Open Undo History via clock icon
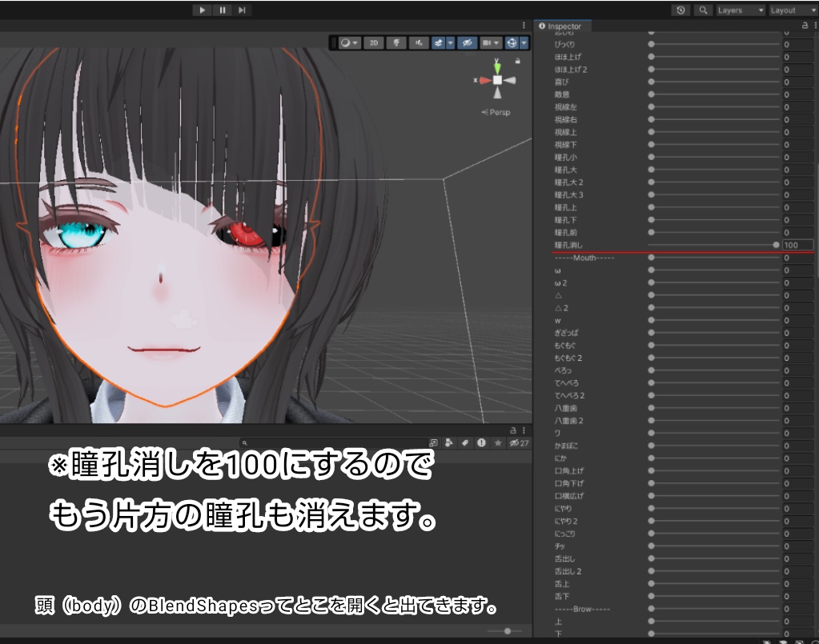 tap(680, 10)
